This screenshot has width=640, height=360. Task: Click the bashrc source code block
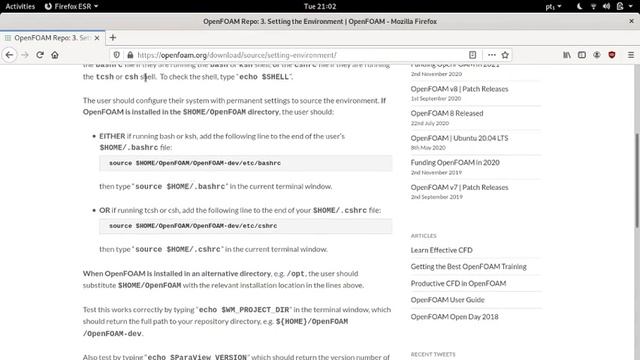click(x=246, y=163)
